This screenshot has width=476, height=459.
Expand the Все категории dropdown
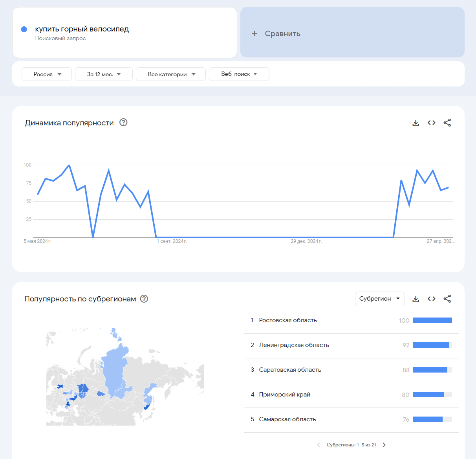(x=171, y=74)
